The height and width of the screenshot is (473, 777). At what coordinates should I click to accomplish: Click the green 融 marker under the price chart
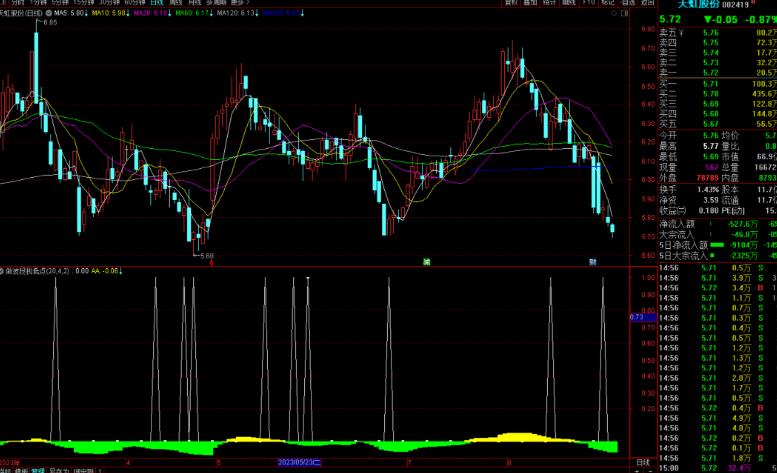tap(426, 262)
